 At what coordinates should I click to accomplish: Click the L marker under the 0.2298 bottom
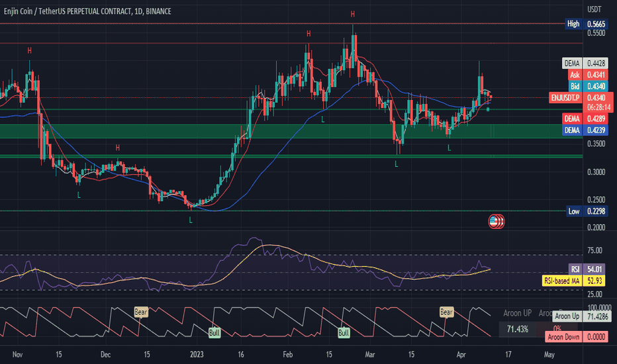click(191, 220)
